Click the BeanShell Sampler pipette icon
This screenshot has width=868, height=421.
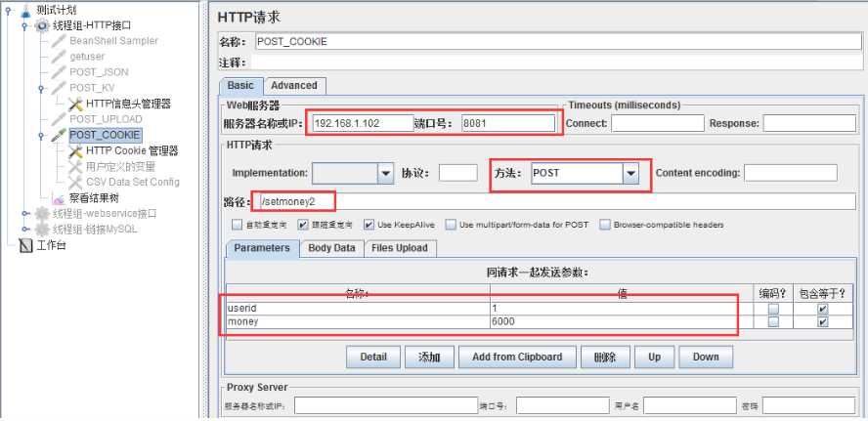59,41
